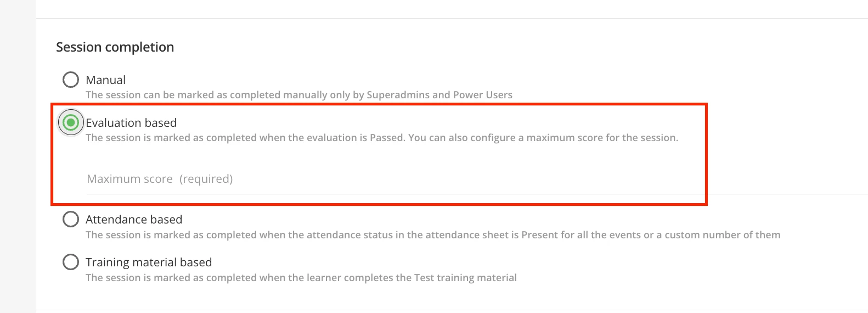The height and width of the screenshot is (313, 868).
Task: Click the "Manual" option label
Action: (105, 80)
